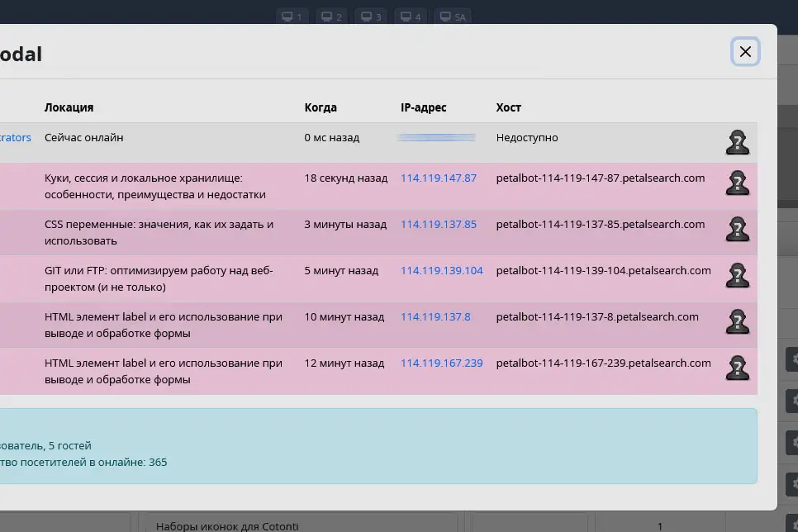
Task: Switch to monitor tab 3
Action: point(372,17)
